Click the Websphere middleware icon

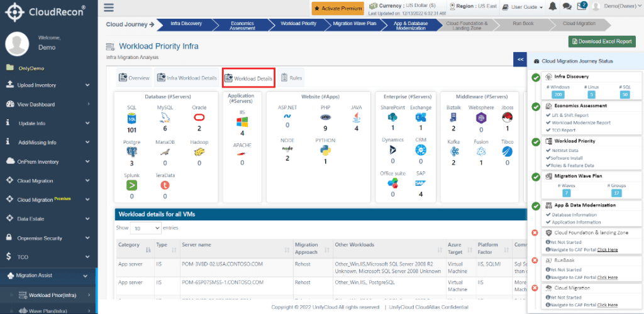[480, 118]
